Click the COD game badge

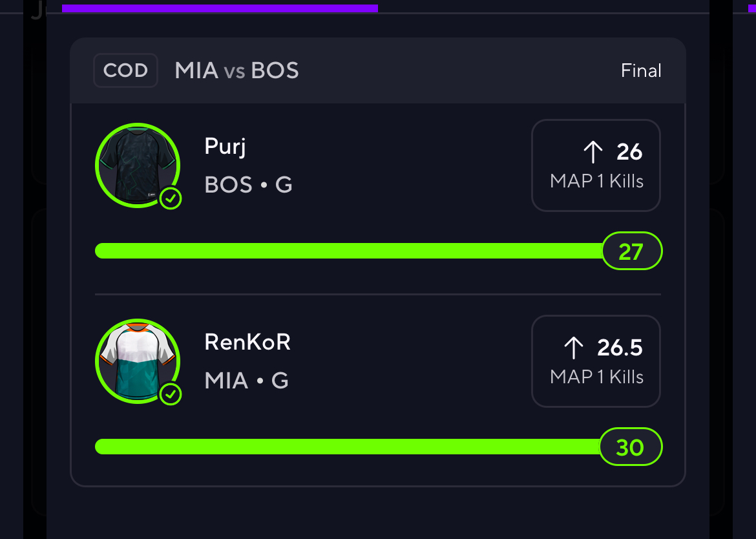click(x=125, y=70)
